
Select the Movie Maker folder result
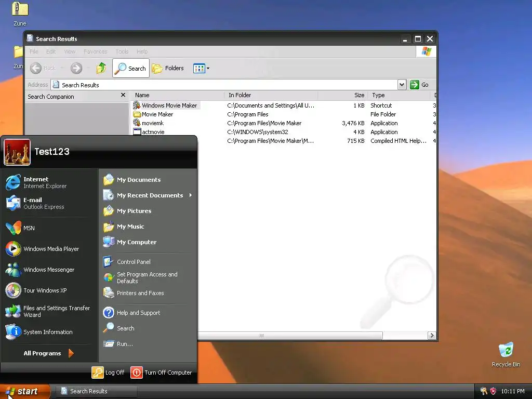pos(153,114)
